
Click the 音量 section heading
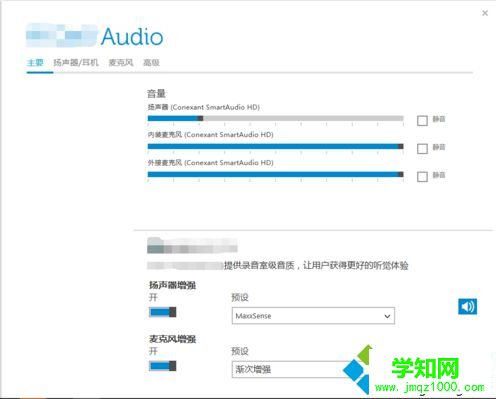[x=156, y=94]
